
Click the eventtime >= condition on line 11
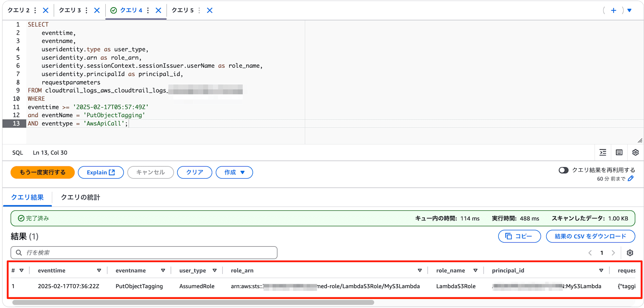click(x=88, y=107)
